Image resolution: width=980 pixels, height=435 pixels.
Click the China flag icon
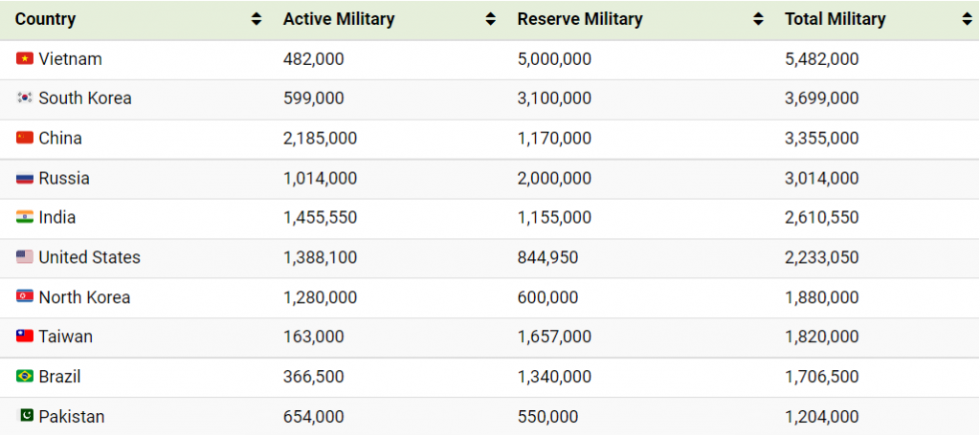click(x=25, y=139)
